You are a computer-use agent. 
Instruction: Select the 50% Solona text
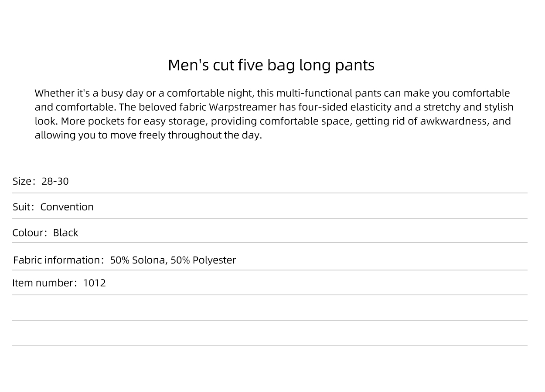click(x=138, y=260)
